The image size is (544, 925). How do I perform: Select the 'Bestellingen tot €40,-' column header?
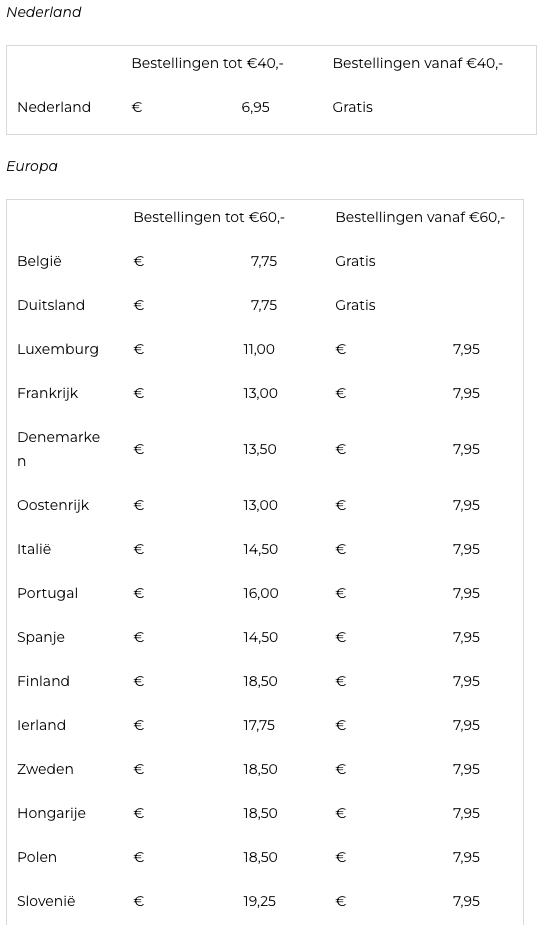tap(207, 63)
